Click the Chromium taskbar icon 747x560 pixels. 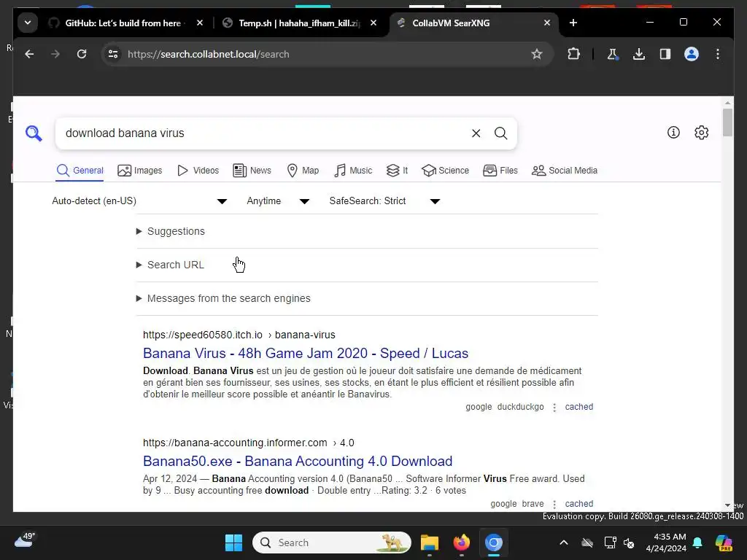494,542
